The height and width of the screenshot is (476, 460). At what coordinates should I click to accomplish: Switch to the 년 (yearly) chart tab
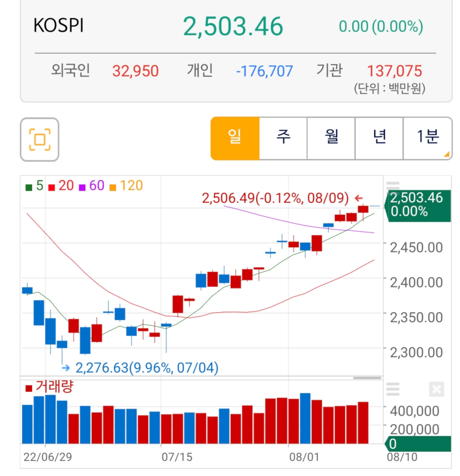379,138
